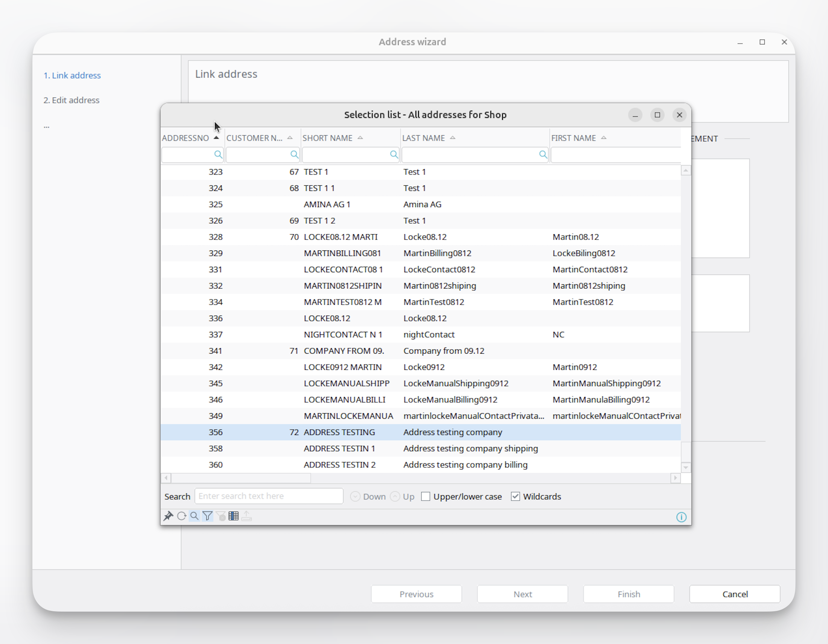
Task: Go to step 2. Edit address
Action: click(x=71, y=100)
